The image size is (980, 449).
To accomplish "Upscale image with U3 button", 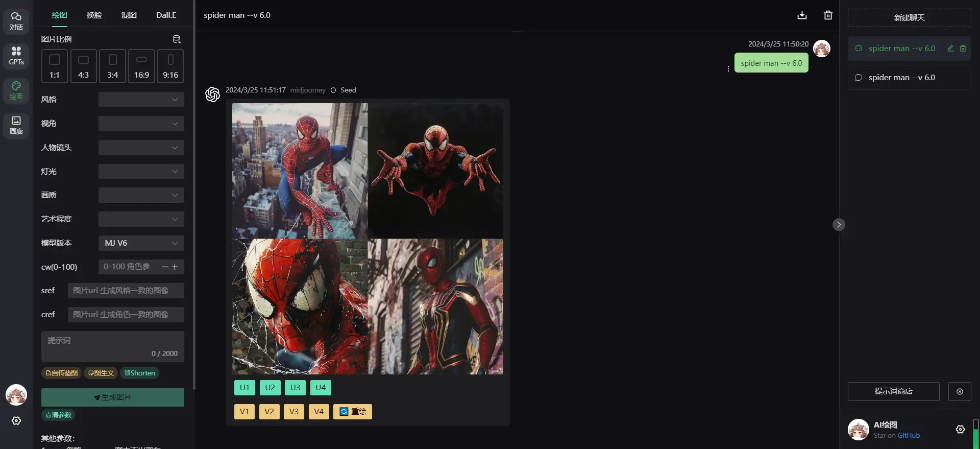I will coord(295,388).
